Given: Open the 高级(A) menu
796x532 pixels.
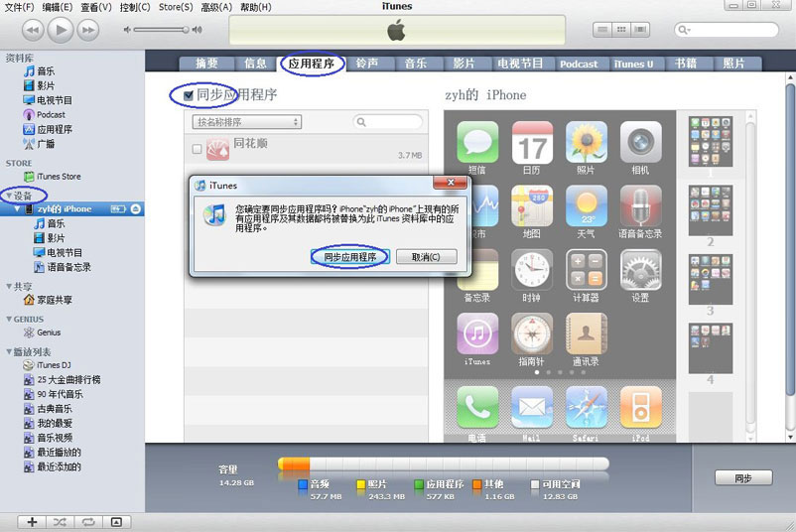Looking at the screenshot, I should pyautogui.click(x=216, y=7).
